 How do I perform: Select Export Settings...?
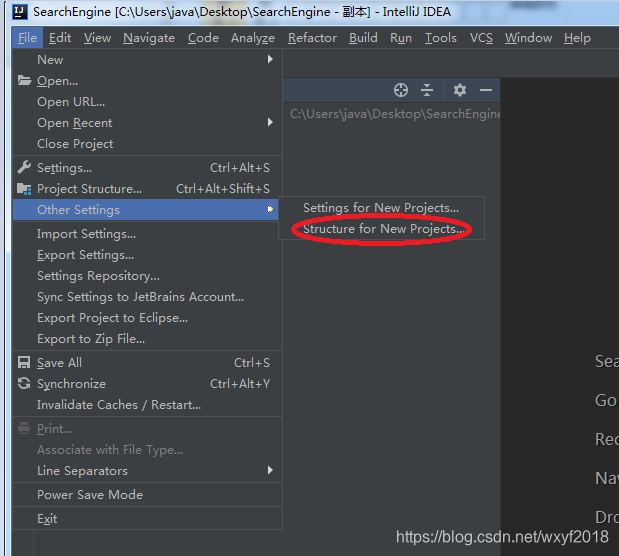(x=147, y=254)
